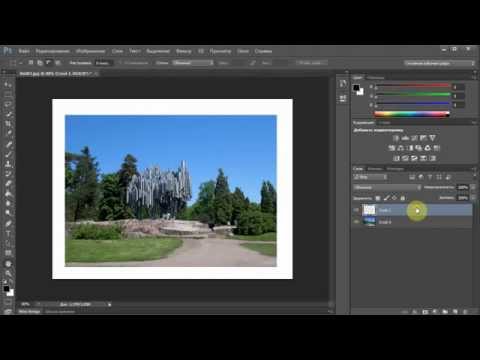Open the collapsed History panel icon

click(343, 84)
